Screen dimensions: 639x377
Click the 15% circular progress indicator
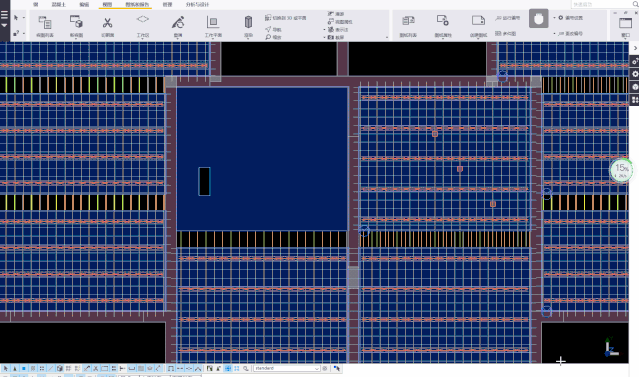621,170
